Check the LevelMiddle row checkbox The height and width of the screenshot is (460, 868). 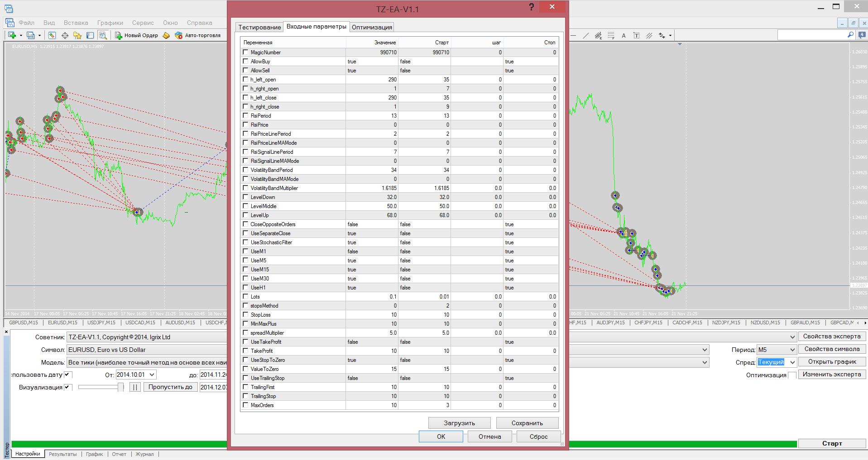[245, 206]
